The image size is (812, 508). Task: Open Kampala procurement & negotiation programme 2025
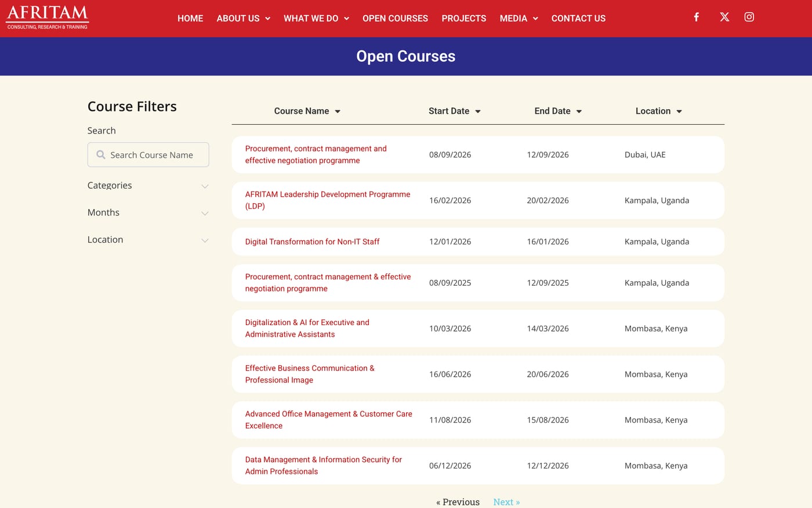point(328,283)
